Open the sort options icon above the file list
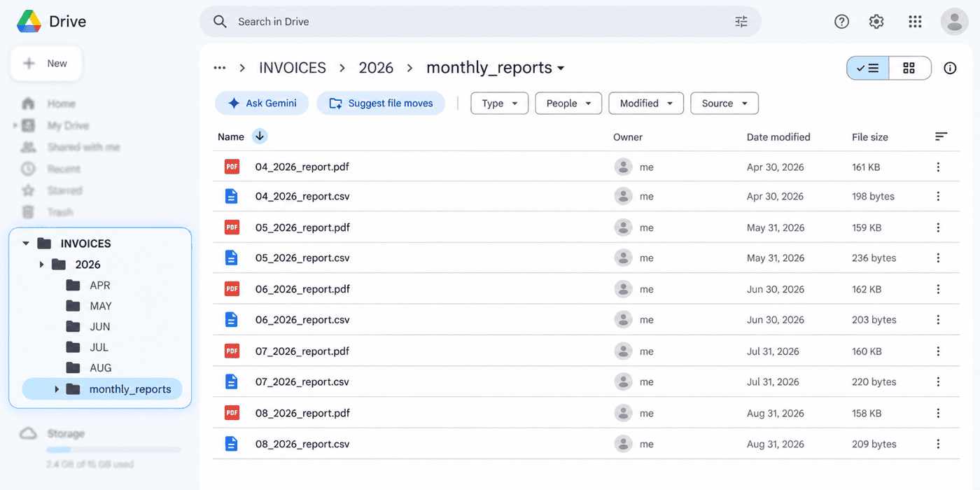Image resolution: width=980 pixels, height=490 pixels. pos(941,136)
